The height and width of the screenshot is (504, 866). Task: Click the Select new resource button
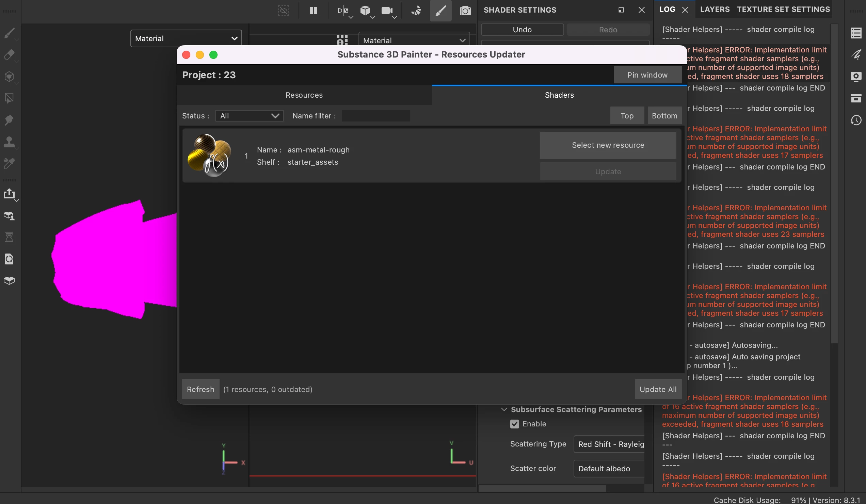coord(608,145)
